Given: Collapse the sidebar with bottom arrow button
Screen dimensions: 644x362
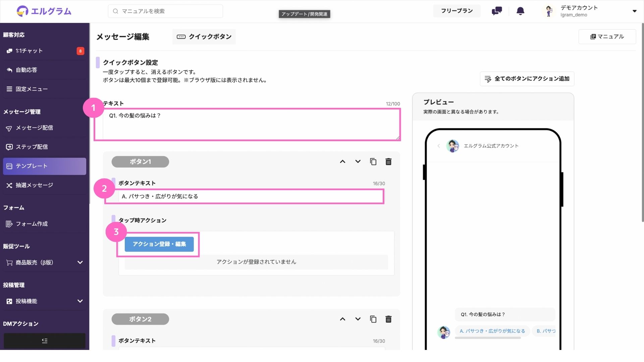Looking at the screenshot, I should pyautogui.click(x=45, y=341).
